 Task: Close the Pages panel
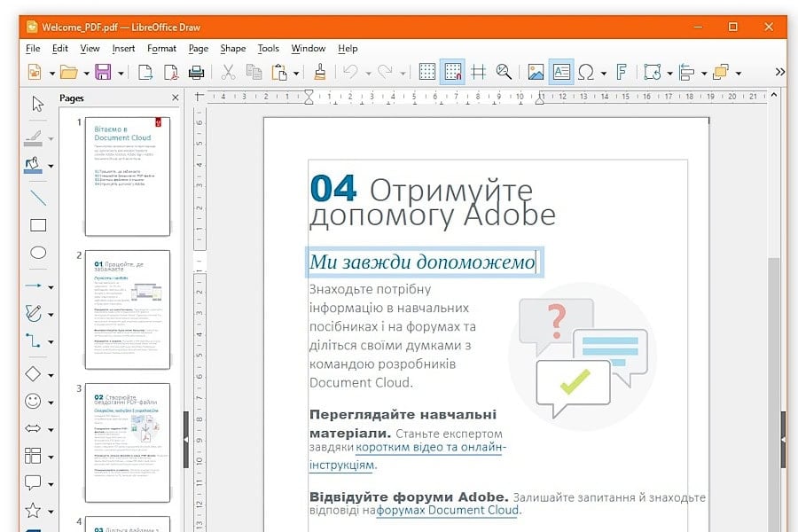tap(175, 98)
